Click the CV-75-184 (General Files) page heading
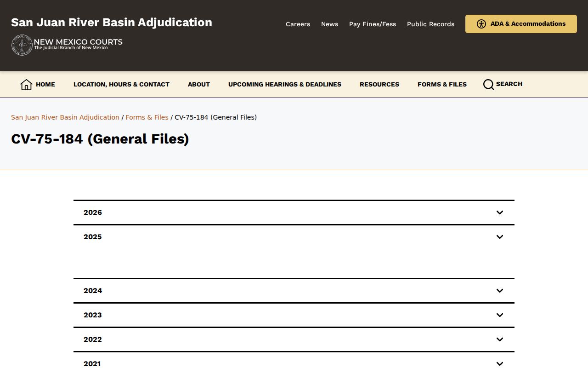Viewport: 588px width, 368px height. tap(100, 139)
